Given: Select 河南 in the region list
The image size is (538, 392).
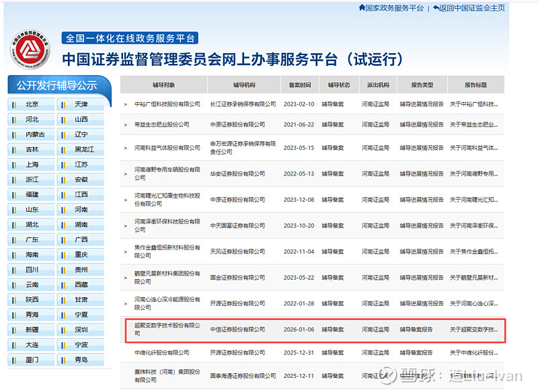Looking at the screenshot, I should click(81, 210).
